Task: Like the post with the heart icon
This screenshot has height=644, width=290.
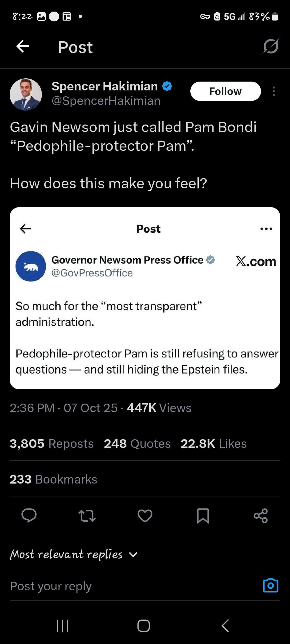Action: (145, 515)
